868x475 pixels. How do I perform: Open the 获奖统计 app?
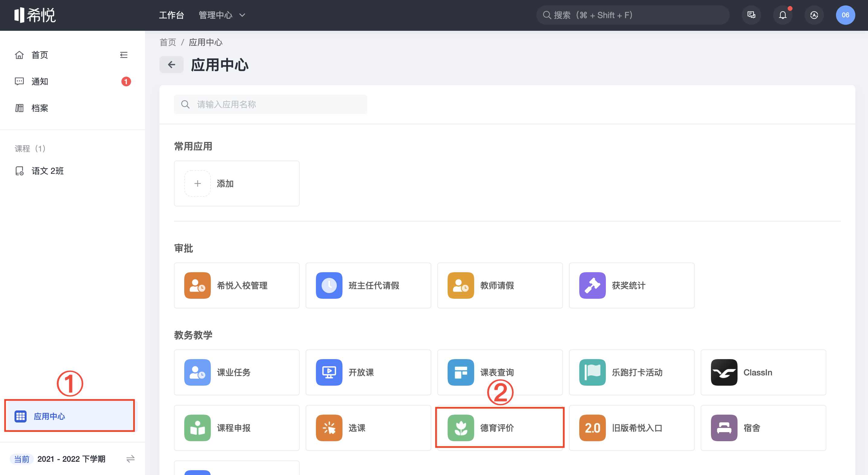tap(632, 285)
